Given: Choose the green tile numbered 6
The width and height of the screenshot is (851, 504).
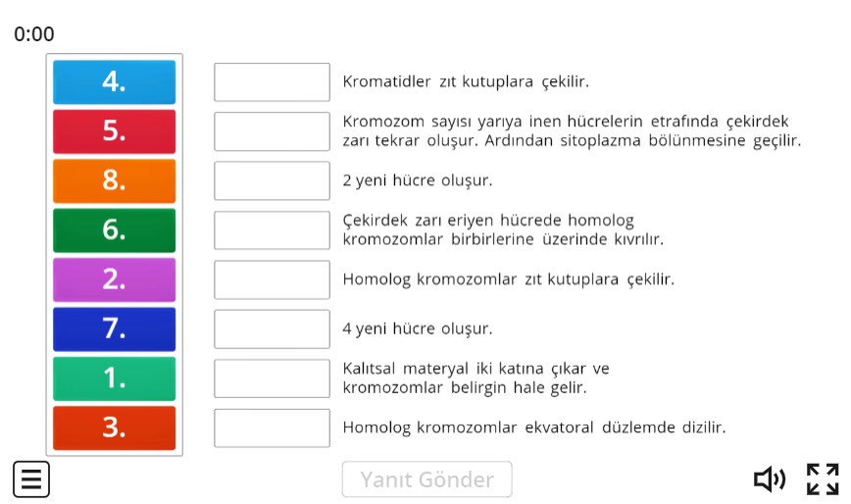Looking at the screenshot, I should click(115, 230).
